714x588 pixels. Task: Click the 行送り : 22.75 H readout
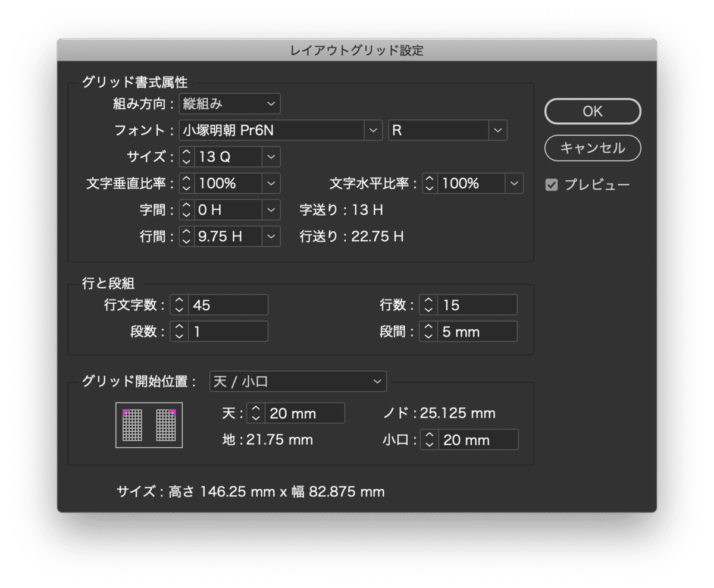[352, 237]
